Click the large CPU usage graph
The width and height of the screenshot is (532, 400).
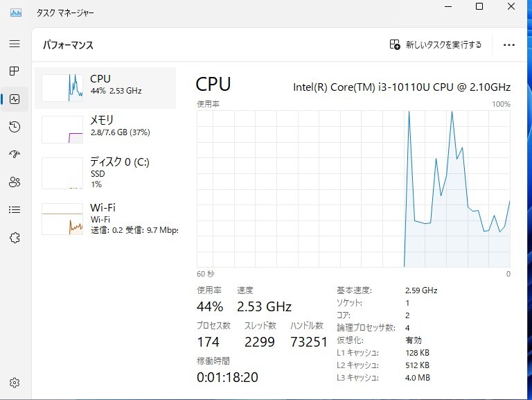(353, 189)
